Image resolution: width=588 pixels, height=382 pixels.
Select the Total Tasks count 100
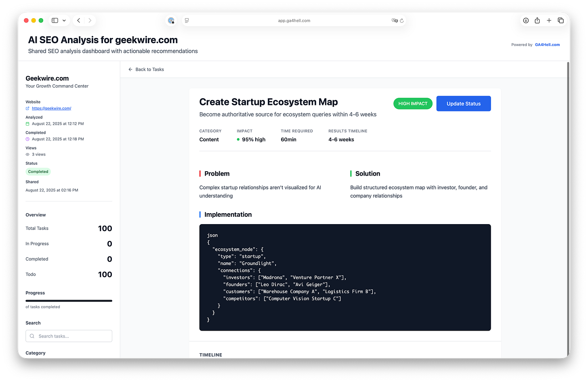105,229
